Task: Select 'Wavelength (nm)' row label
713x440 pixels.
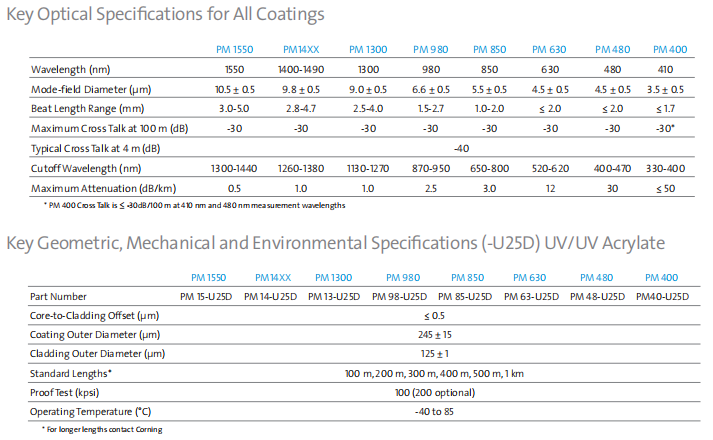Action: click(70, 70)
